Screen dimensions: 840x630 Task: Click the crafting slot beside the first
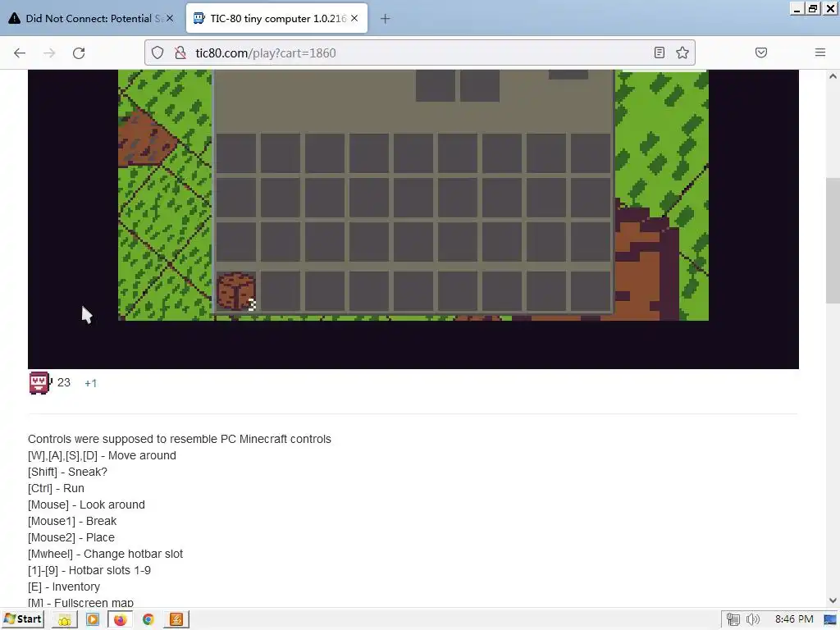pos(479,85)
